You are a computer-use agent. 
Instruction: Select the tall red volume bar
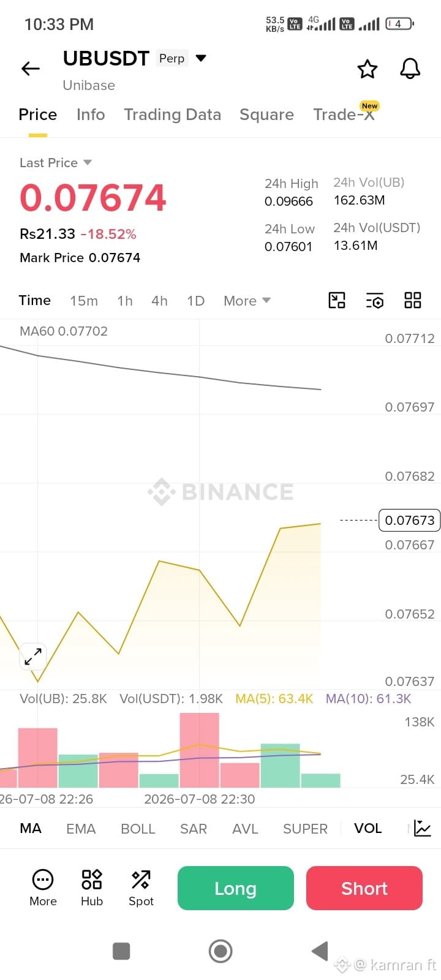click(x=199, y=750)
